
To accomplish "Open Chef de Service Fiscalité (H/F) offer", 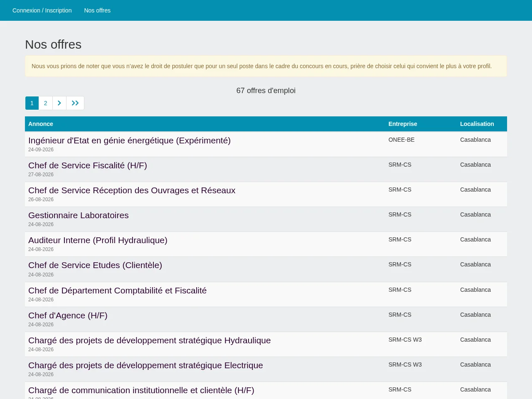I will point(88,165).
